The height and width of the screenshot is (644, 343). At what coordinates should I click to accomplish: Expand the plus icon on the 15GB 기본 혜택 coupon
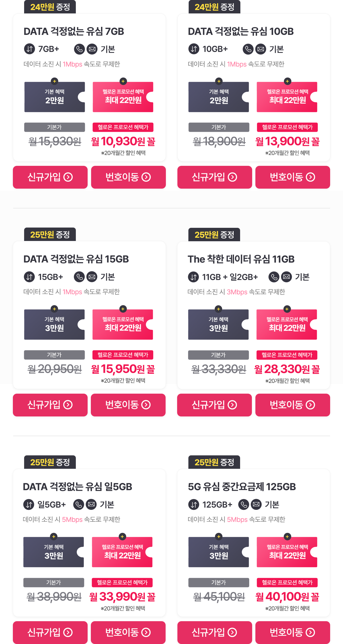(x=54, y=309)
